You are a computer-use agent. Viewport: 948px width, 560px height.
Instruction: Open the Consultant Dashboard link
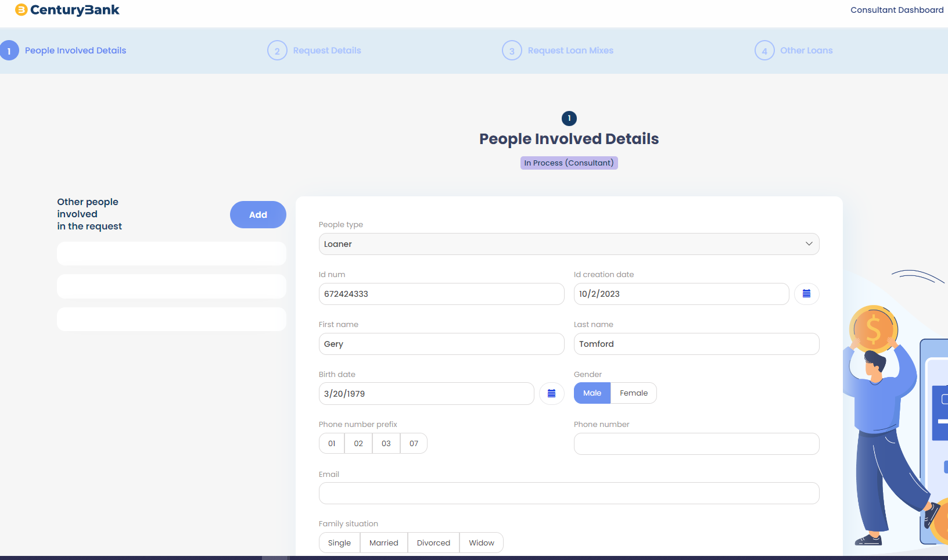(x=897, y=10)
